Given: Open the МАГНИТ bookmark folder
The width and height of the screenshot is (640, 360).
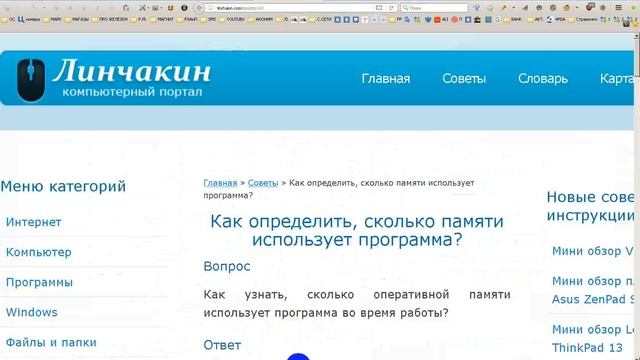Looking at the screenshot, I should 161,19.
